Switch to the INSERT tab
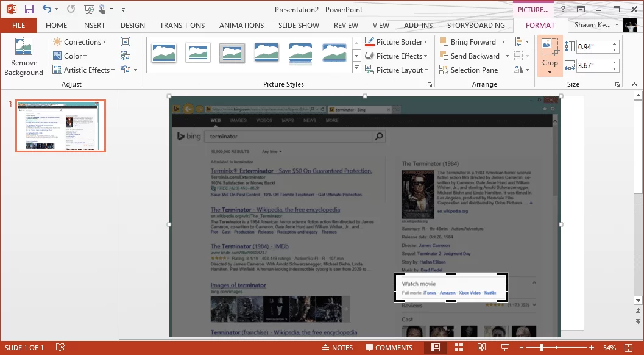 pos(94,26)
